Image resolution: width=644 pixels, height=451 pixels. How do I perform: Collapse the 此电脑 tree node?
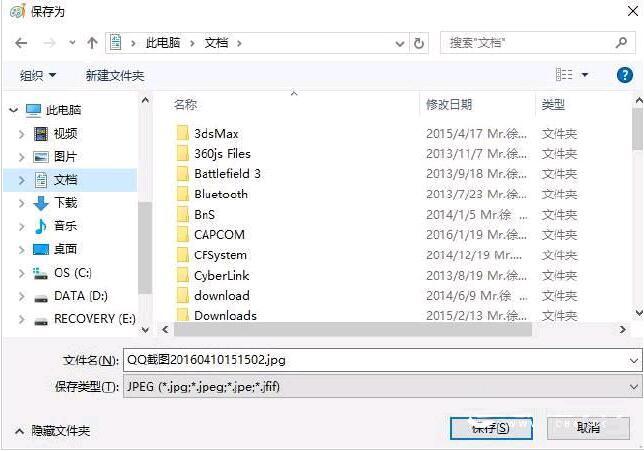14,110
